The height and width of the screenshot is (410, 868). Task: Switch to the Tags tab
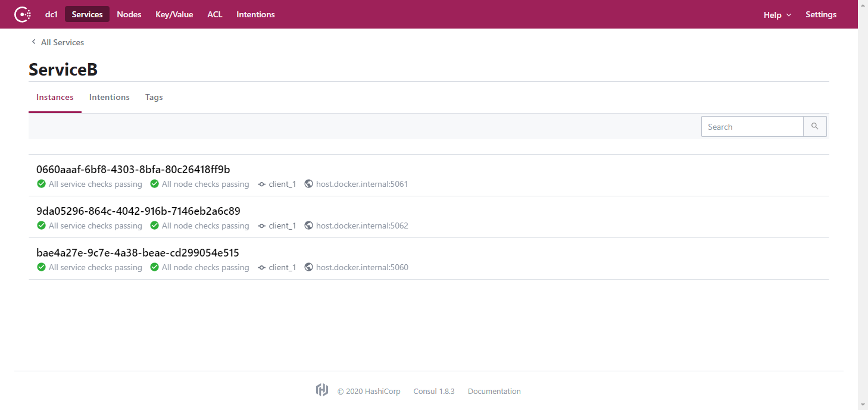[x=154, y=97]
